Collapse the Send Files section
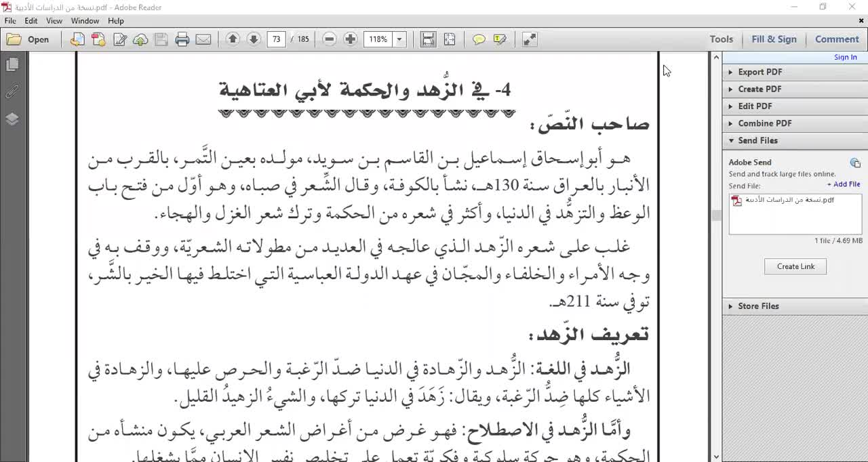 pyautogui.click(x=757, y=140)
